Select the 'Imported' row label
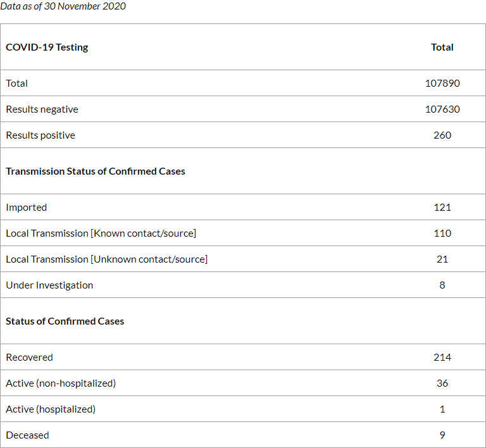The width and height of the screenshot is (486, 448). point(27,208)
